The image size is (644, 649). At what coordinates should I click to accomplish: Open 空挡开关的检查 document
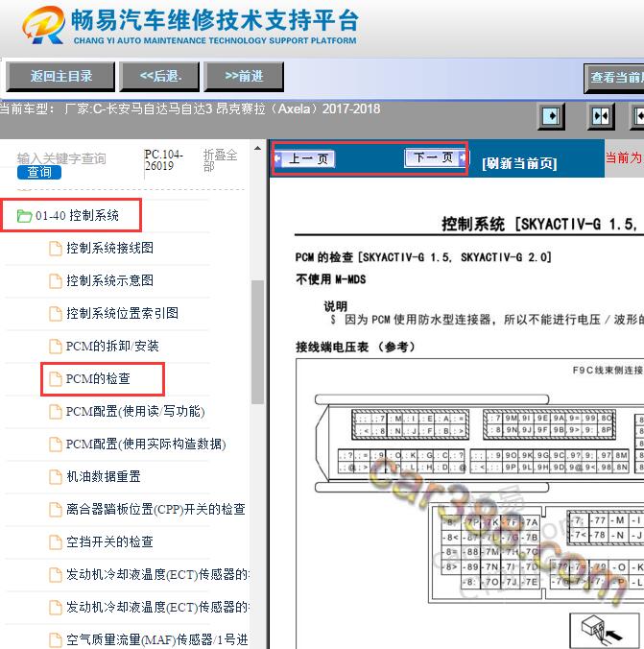click(109, 542)
